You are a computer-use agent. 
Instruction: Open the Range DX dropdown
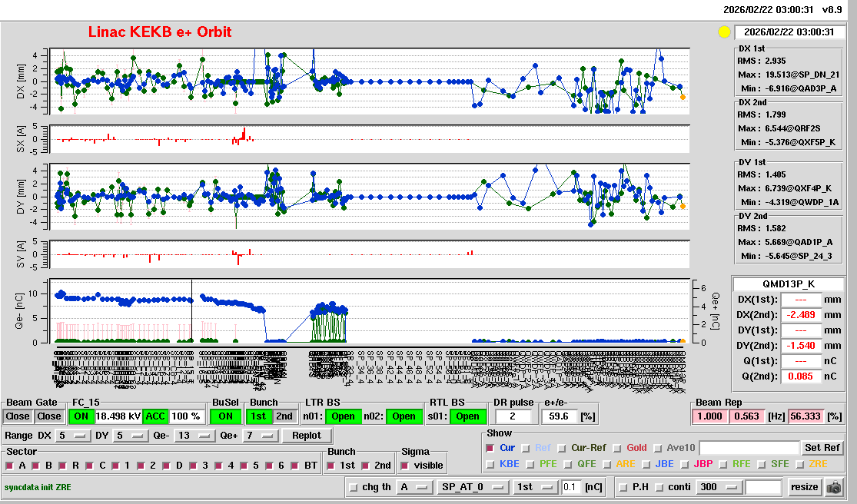click(71, 436)
